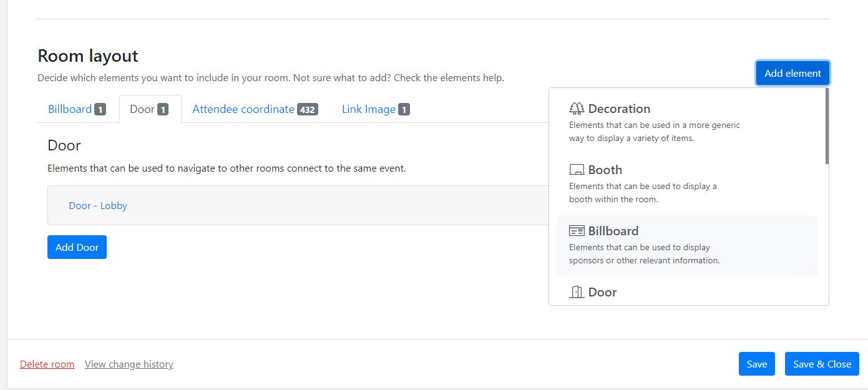Click the Add Door button
Screen dimensions: 868x390
click(77, 247)
